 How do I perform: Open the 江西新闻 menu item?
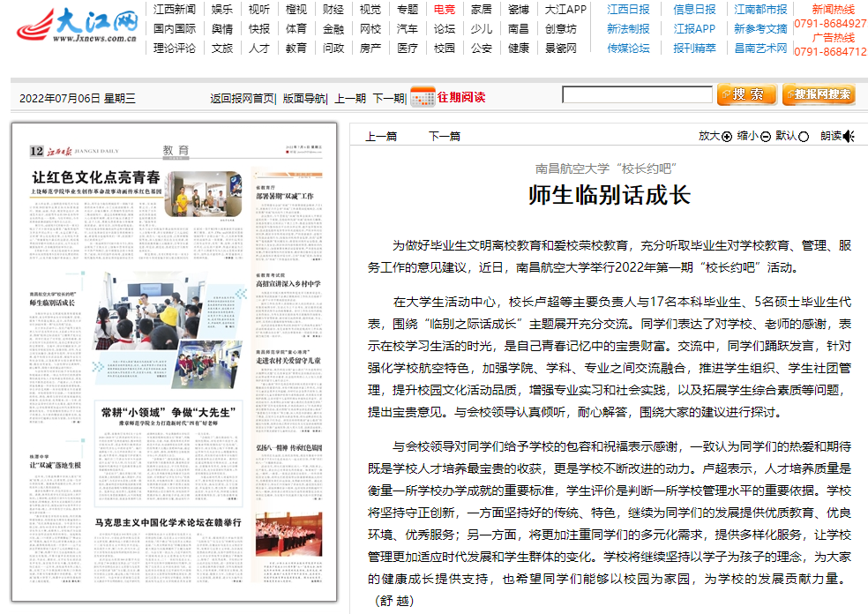tap(175, 10)
